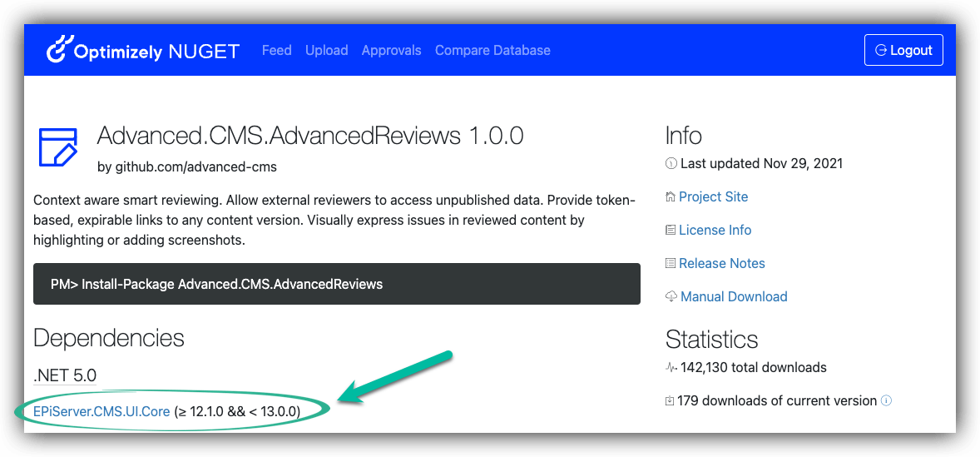
Task: Click the License Info document icon
Action: pyautogui.click(x=671, y=231)
